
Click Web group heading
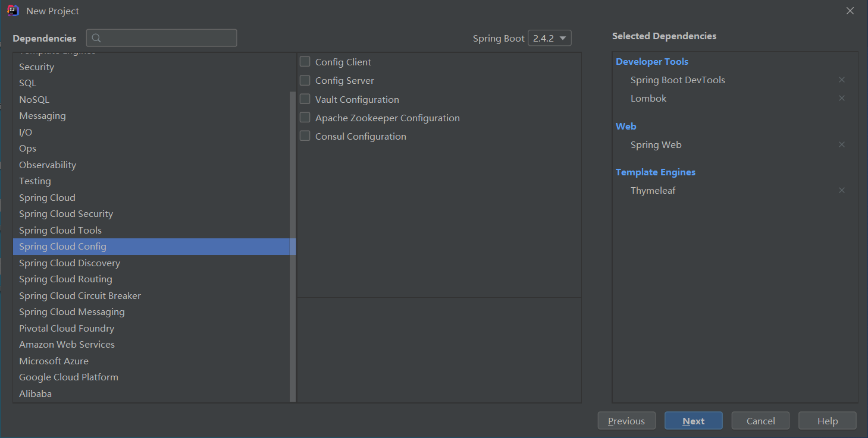pyautogui.click(x=626, y=127)
